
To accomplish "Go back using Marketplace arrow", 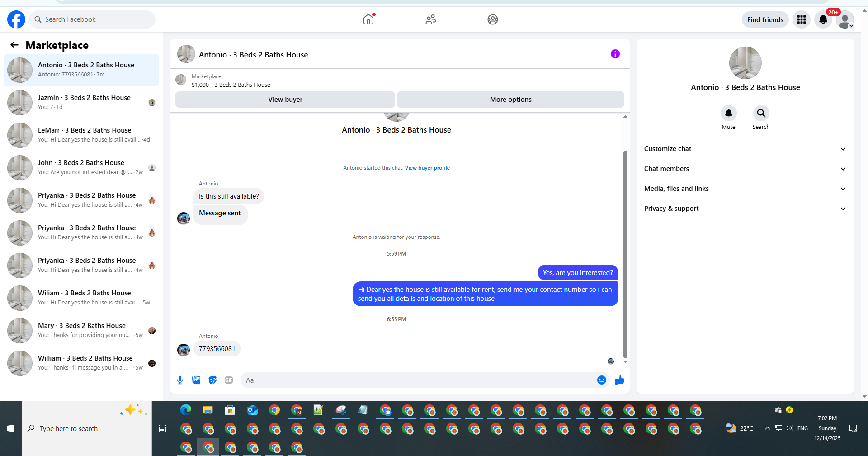I will tap(14, 45).
